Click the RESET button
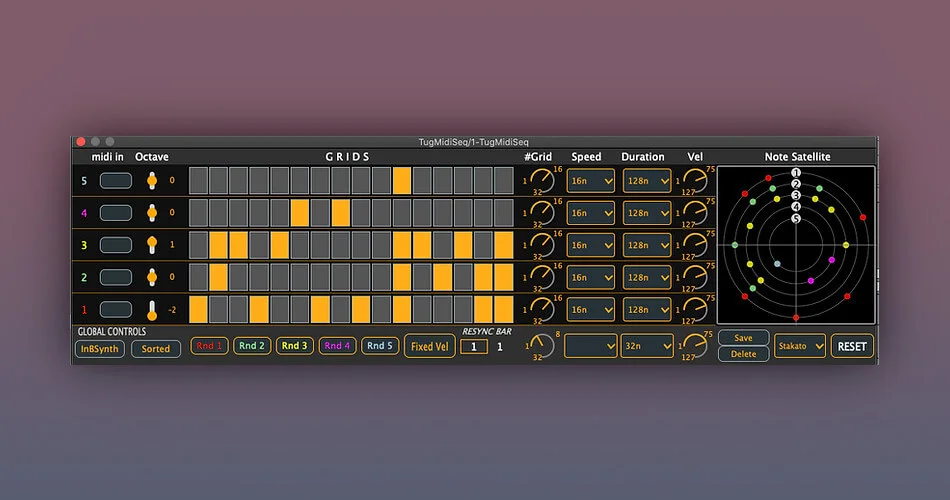The width and height of the screenshot is (950, 500). click(852, 346)
